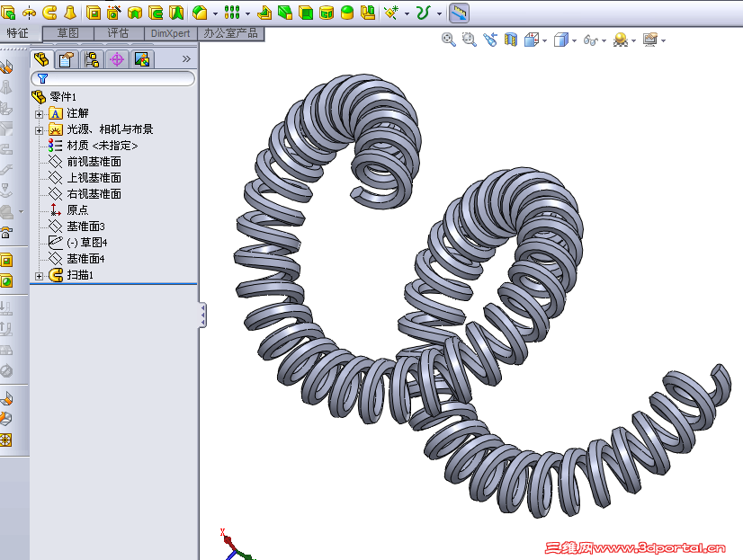Click the linear pattern icon
This screenshot has height=560, width=743.
tap(232, 13)
